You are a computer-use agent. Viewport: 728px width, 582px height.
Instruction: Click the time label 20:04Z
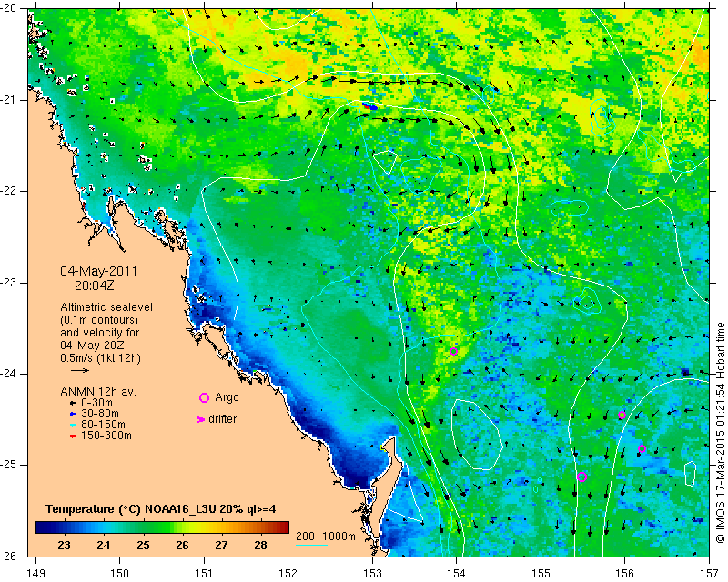coord(95,286)
